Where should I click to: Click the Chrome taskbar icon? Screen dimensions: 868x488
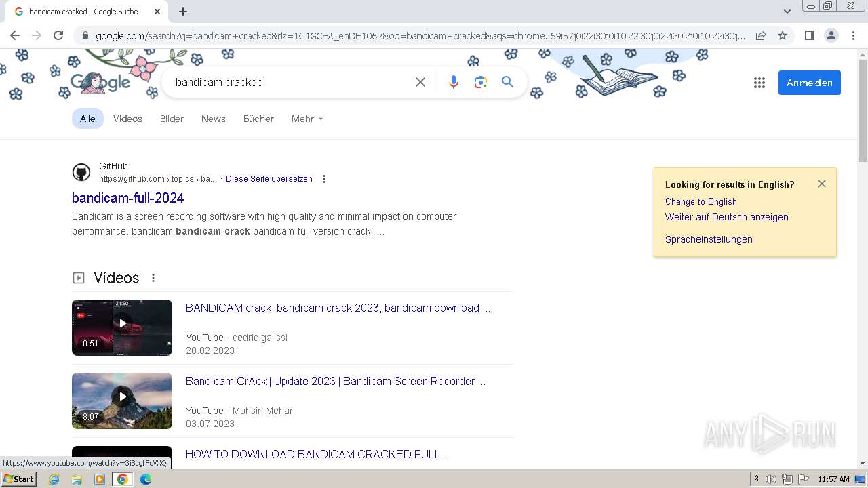click(x=123, y=479)
